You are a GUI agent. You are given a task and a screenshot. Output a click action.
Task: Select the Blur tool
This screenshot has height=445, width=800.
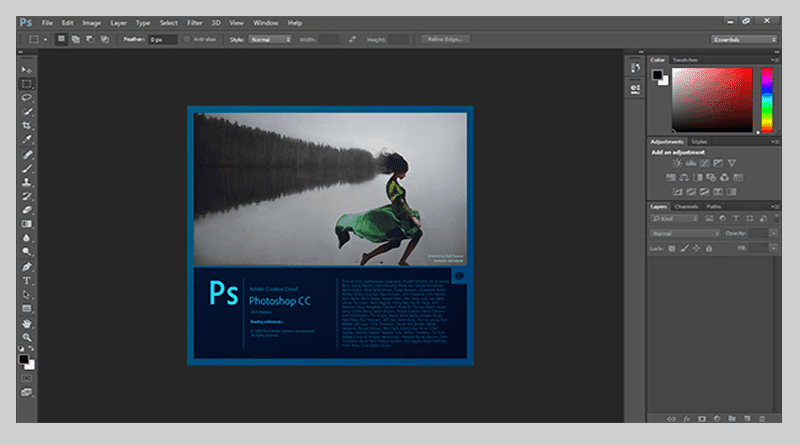point(27,238)
